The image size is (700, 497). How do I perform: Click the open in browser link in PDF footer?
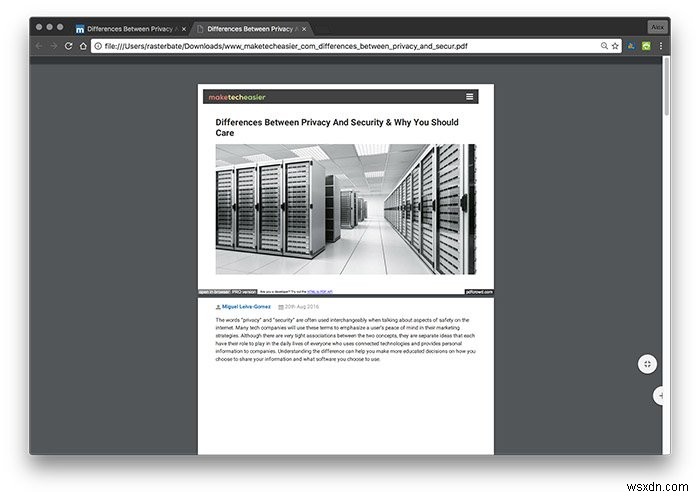point(214,292)
